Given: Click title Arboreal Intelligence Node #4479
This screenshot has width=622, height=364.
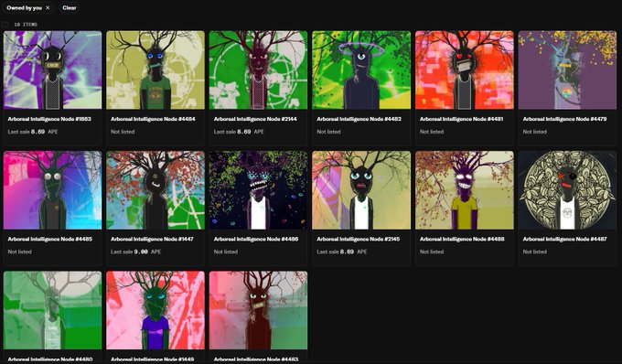Looking at the screenshot, I should [x=565, y=119].
